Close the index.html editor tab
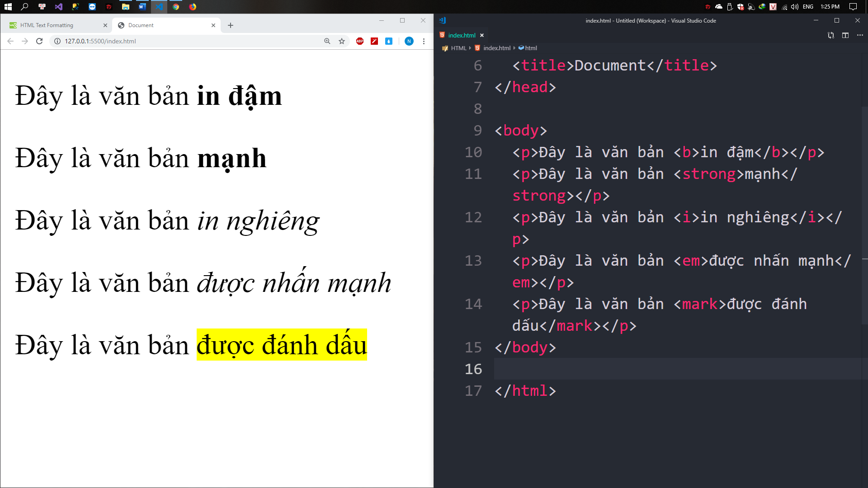This screenshot has height=488, width=868. point(482,35)
